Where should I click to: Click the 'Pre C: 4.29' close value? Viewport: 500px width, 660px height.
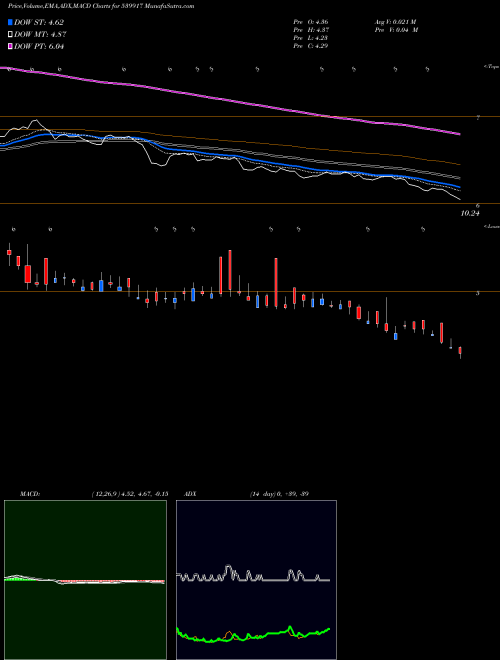pyautogui.click(x=311, y=46)
